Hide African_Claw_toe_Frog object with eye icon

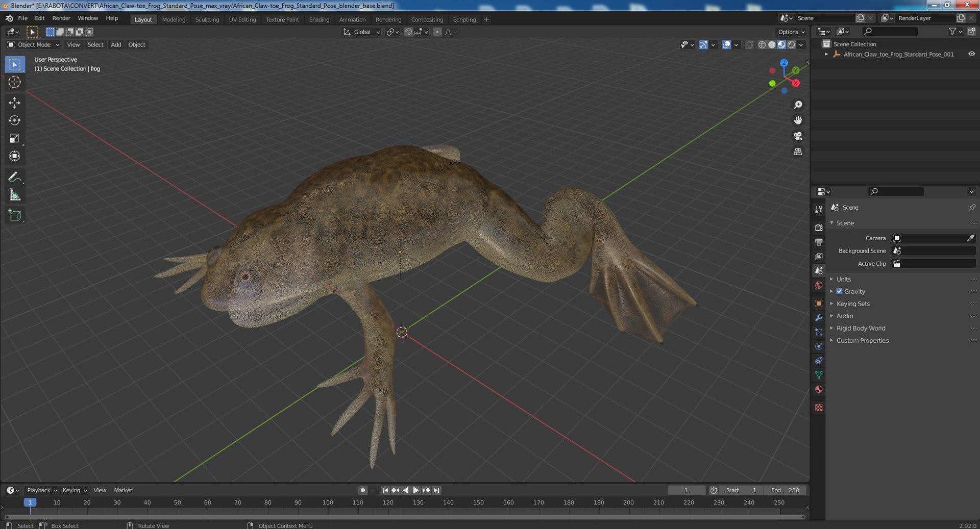tap(971, 54)
